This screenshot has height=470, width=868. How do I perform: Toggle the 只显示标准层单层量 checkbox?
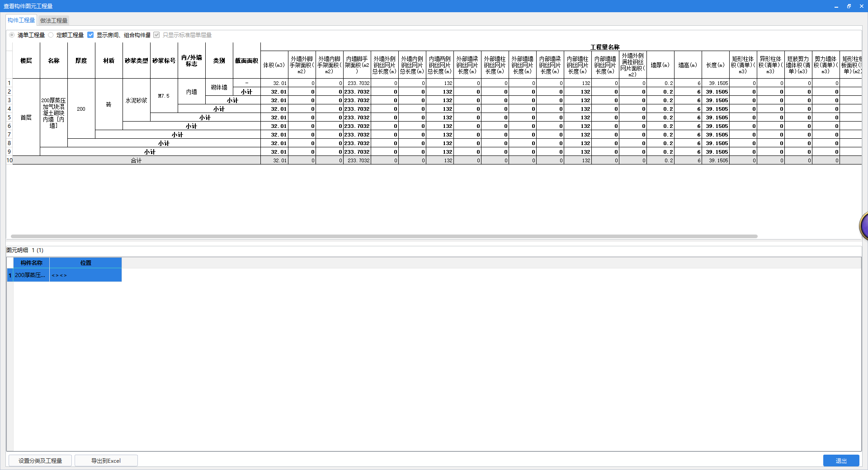(x=156, y=35)
